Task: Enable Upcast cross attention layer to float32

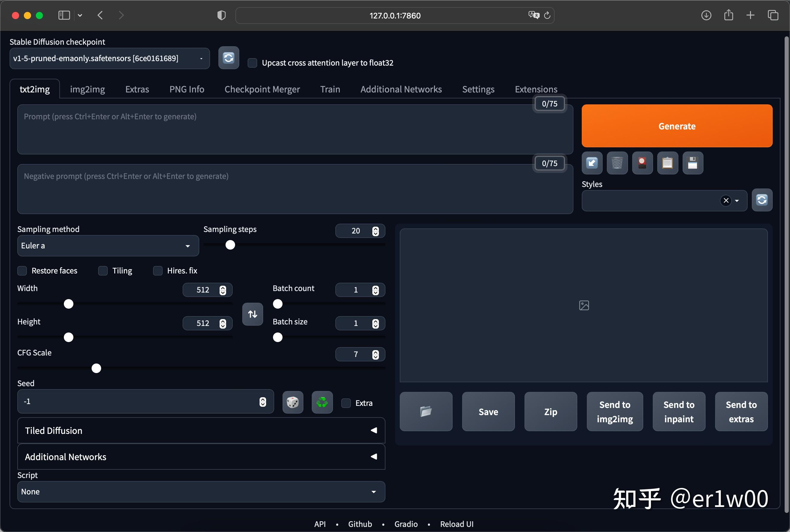Action: pyautogui.click(x=252, y=63)
